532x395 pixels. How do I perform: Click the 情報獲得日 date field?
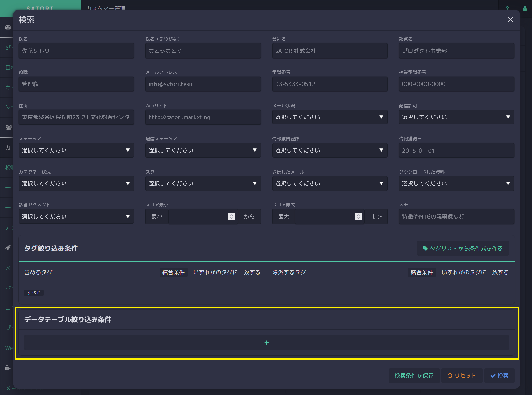tap(456, 150)
